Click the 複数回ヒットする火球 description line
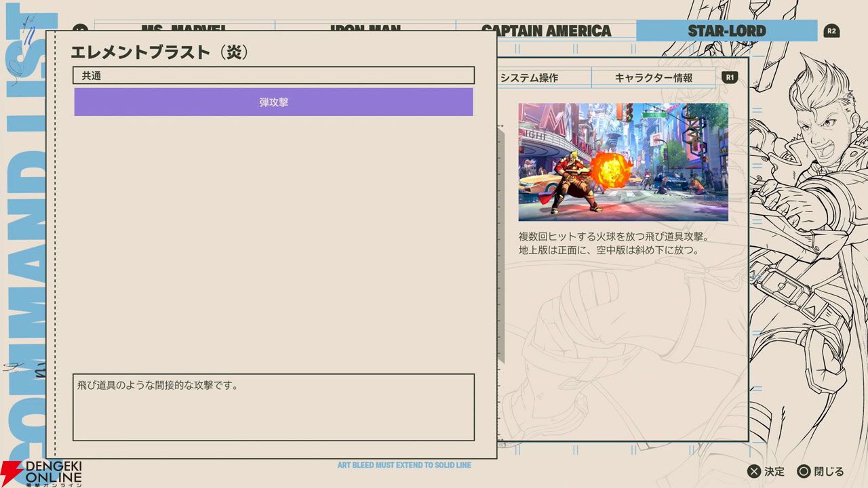 pos(614,237)
